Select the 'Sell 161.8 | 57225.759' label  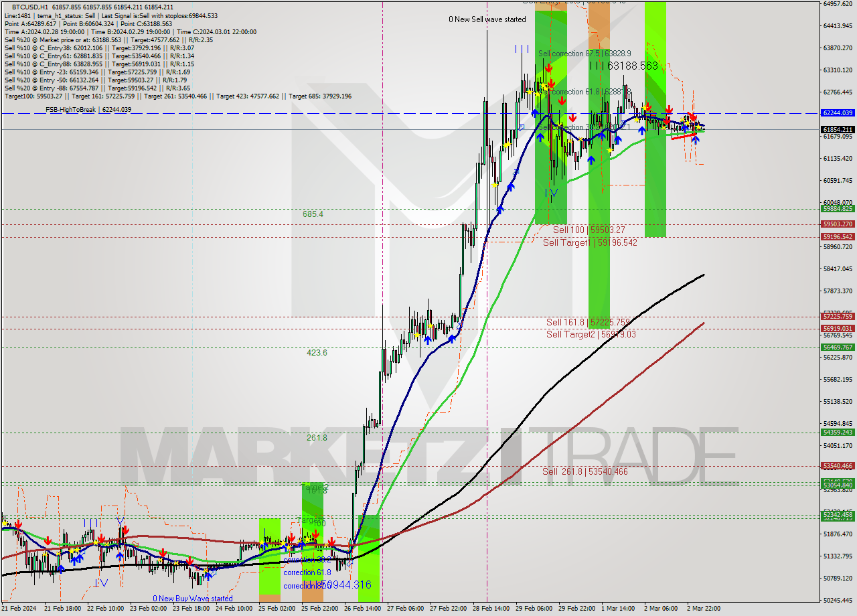(588, 322)
